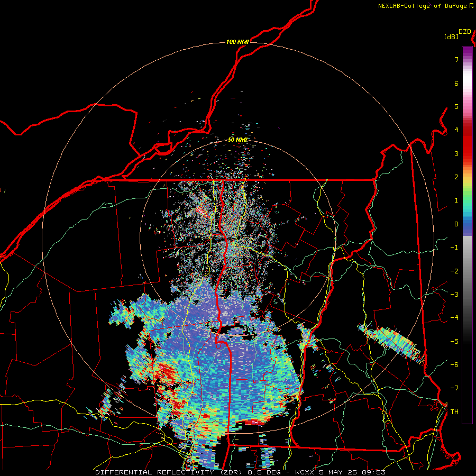Click the 0 value on the scale

456,224
